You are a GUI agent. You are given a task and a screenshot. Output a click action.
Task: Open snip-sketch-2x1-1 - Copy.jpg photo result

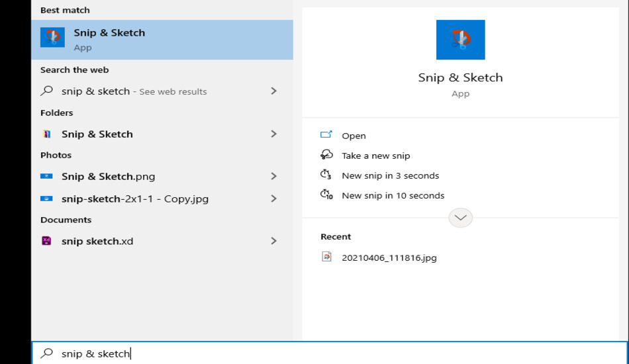tap(135, 199)
